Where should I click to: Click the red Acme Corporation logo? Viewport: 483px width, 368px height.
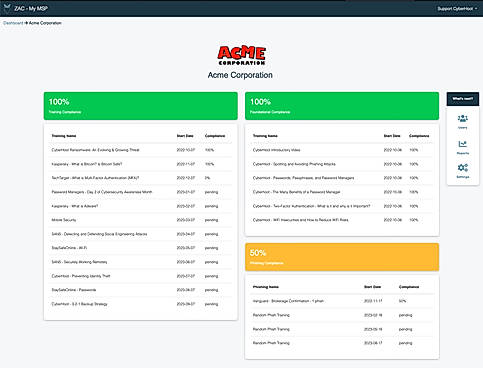pos(241,55)
